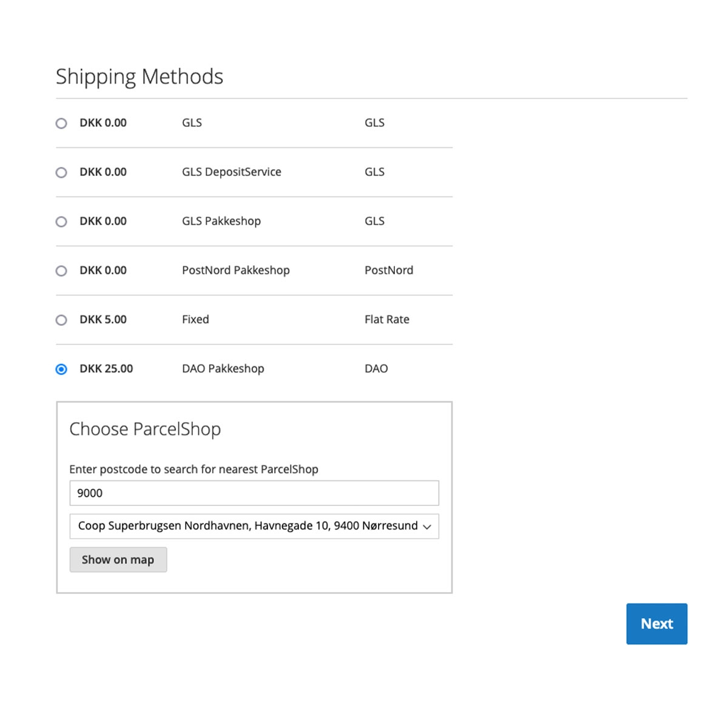Click the PostNord carrier label
This screenshot has height=728, width=728.
[x=388, y=270]
